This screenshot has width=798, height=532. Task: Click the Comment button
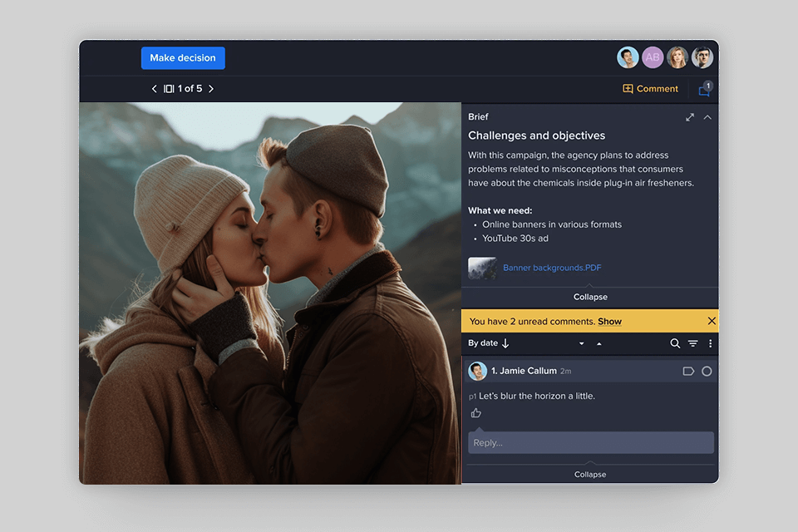(x=650, y=89)
